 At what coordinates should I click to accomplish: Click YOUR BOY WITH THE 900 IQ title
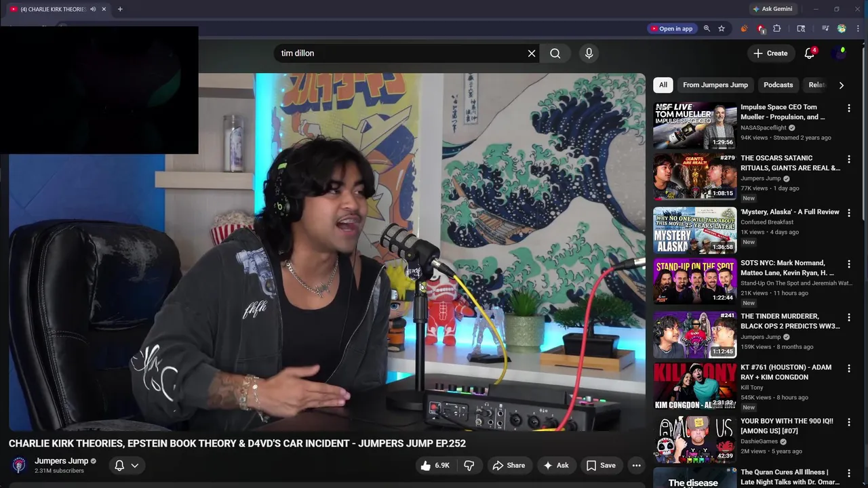787,426
